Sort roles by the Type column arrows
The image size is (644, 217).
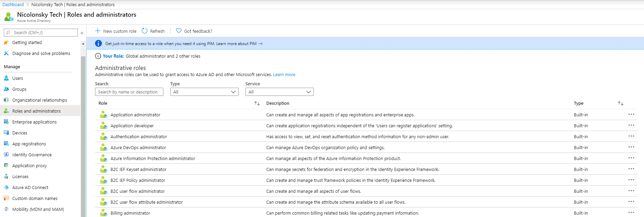621,103
